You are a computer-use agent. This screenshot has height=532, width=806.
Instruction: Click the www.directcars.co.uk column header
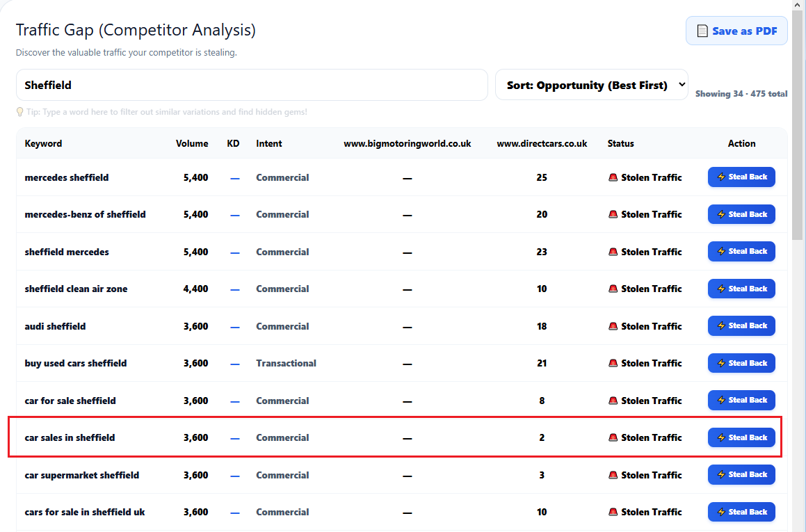(542, 143)
